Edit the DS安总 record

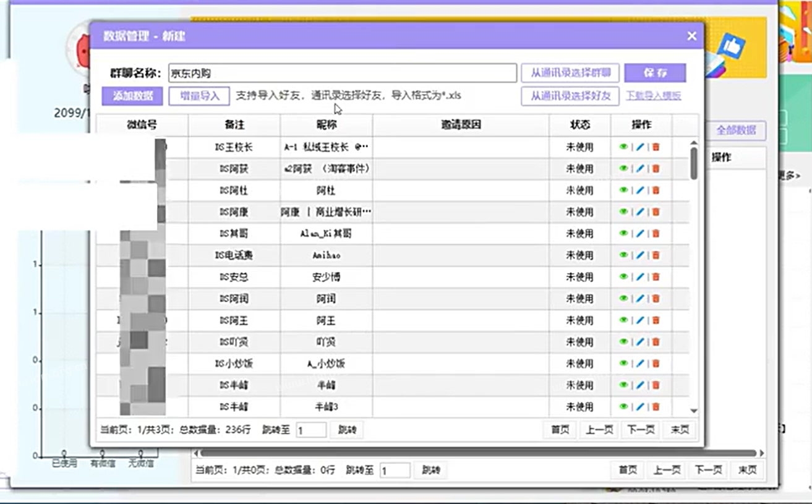tap(639, 277)
